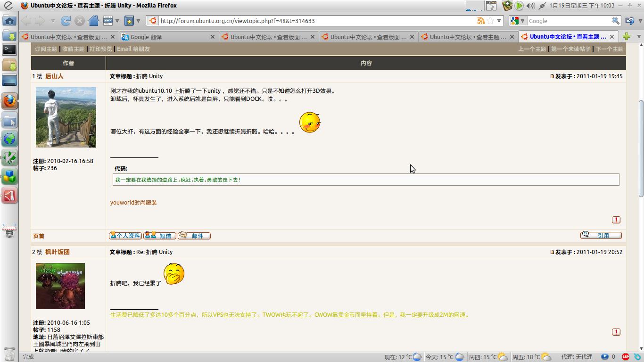Click the RSS feed icon in URL bar
Image resolution: width=644 pixels, height=362 pixels.
(480, 21)
